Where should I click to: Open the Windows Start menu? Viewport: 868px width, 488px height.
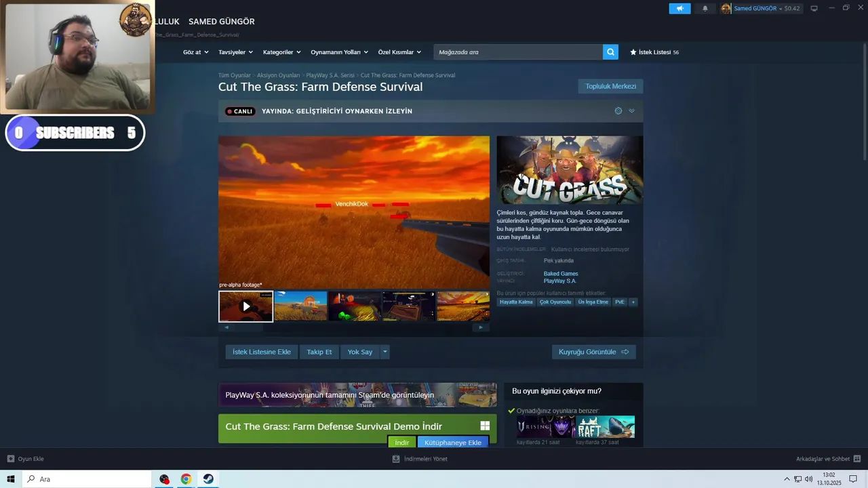pyautogui.click(x=11, y=479)
